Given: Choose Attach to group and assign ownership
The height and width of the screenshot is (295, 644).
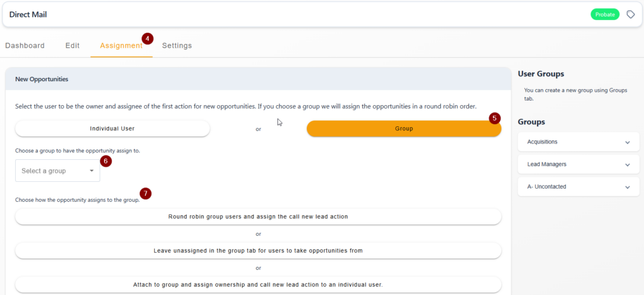Looking at the screenshot, I should point(258,284).
